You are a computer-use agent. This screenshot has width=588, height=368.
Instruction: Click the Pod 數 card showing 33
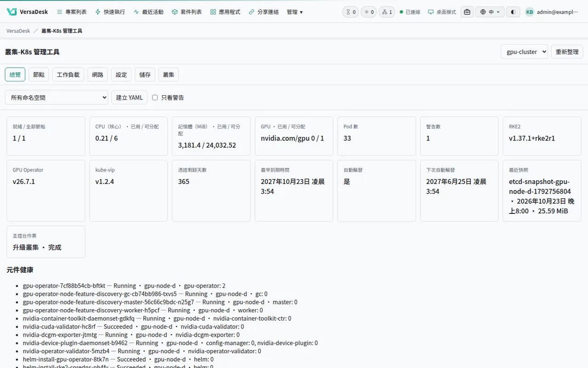[377, 136]
